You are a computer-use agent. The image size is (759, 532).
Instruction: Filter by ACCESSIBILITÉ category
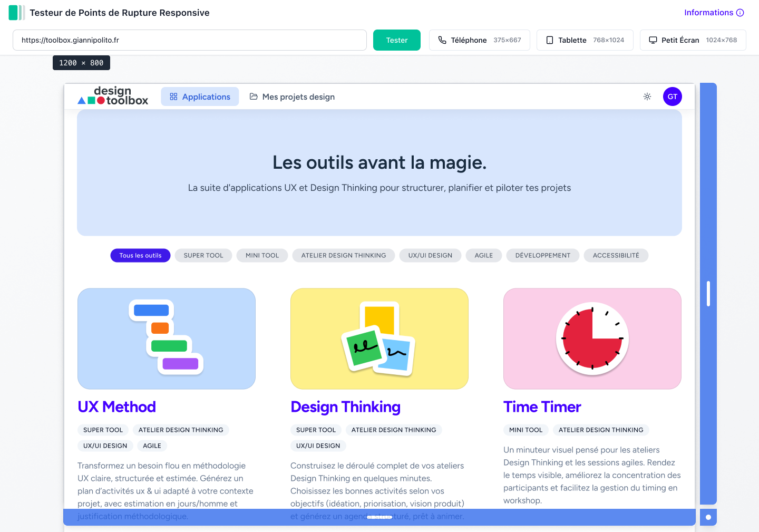(616, 255)
